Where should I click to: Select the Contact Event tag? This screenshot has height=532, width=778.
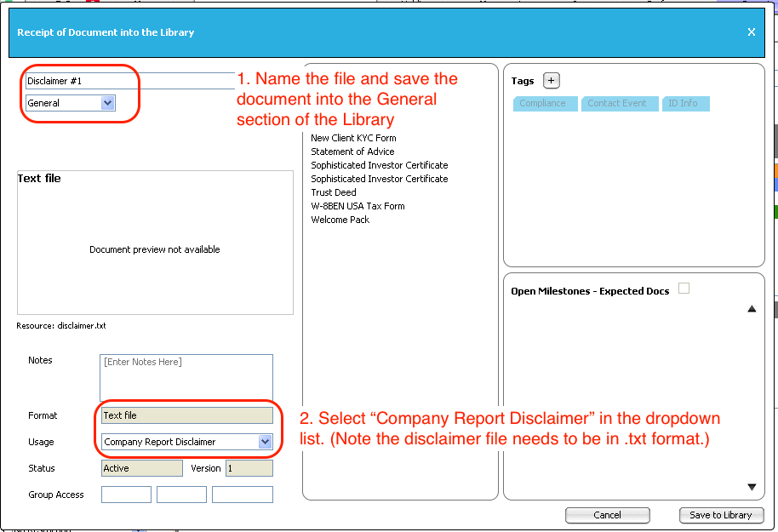click(x=616, y=104)
